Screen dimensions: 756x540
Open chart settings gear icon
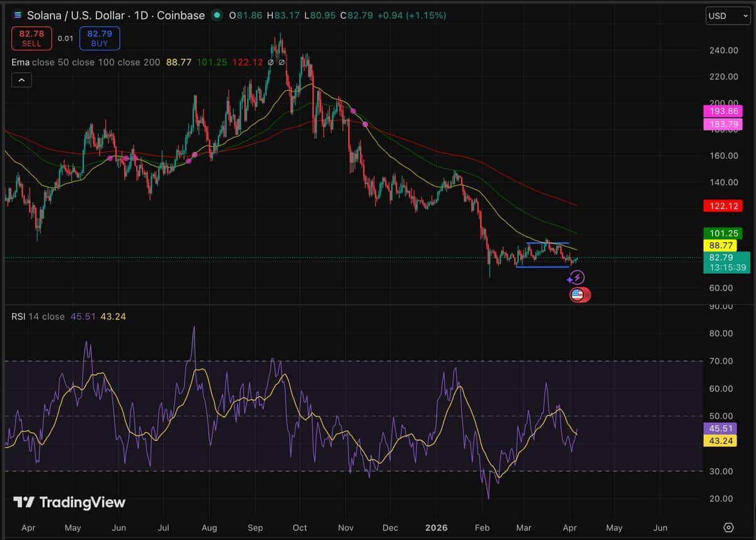click(729, 527)
